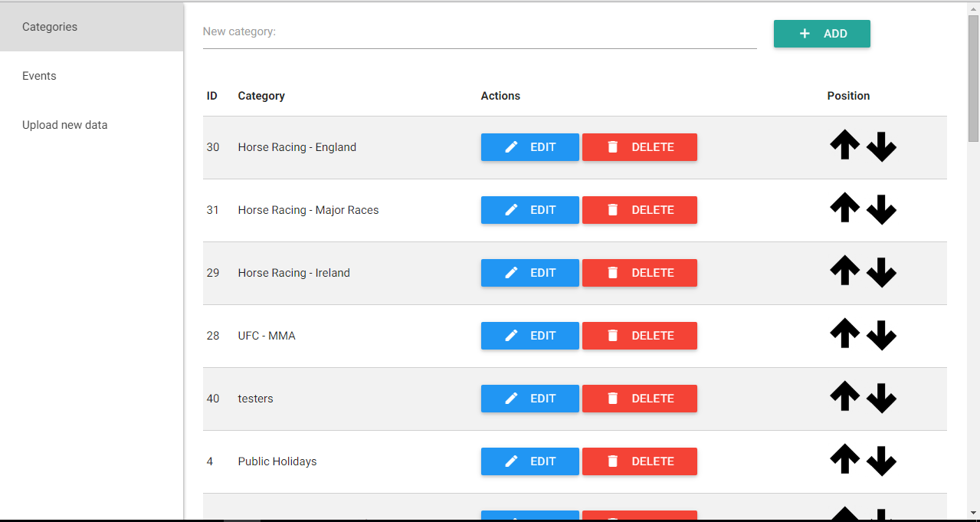Move Public Holidays category up
The image size is (980, 522).
(x=844, y=460)
